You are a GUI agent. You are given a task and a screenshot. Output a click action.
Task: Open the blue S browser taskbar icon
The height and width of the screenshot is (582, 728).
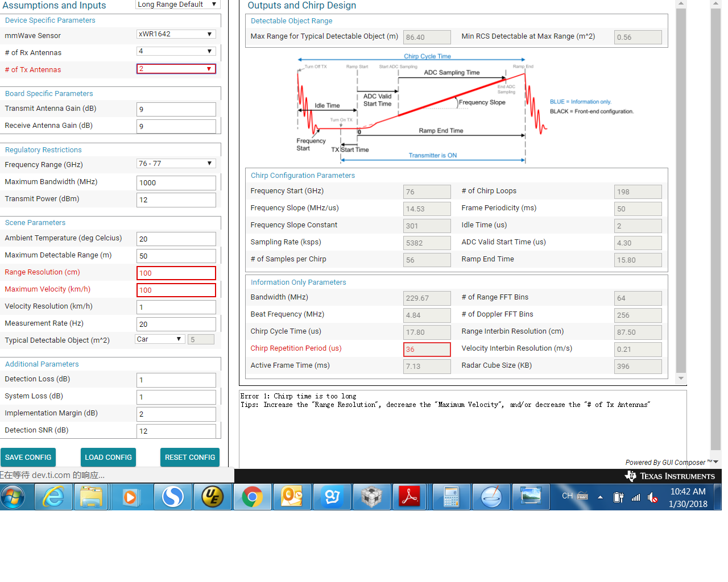[173, 497]
